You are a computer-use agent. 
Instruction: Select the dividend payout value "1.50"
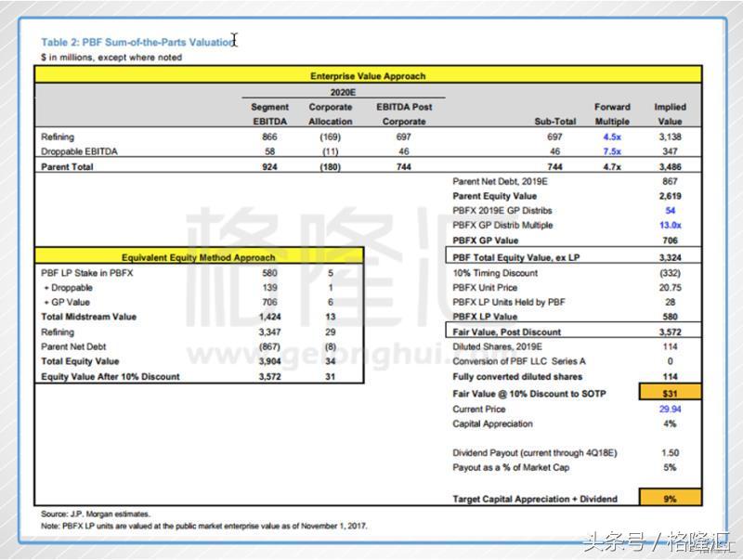670,453
